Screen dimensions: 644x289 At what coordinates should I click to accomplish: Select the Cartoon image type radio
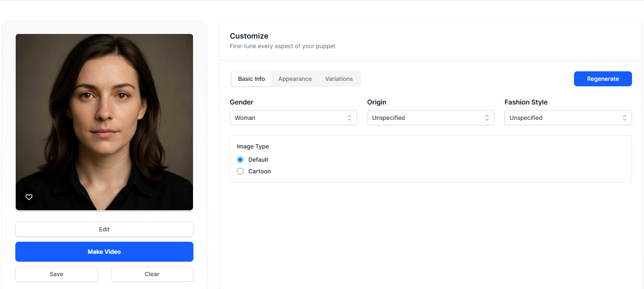[240, 171]
